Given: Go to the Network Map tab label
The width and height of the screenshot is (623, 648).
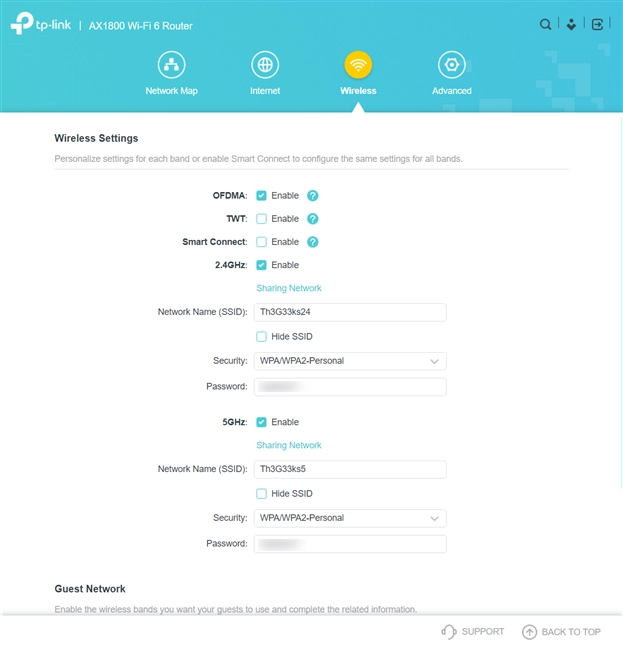Looking at the screenshot, I should point(171,91).
